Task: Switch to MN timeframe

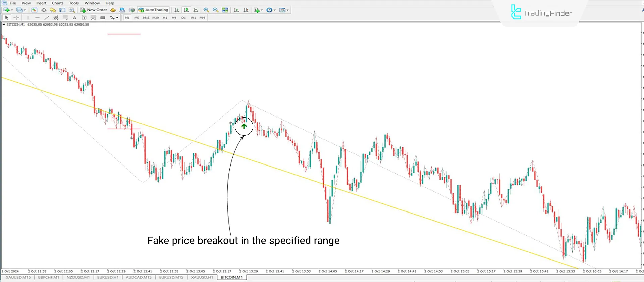Action: point(202,18)
